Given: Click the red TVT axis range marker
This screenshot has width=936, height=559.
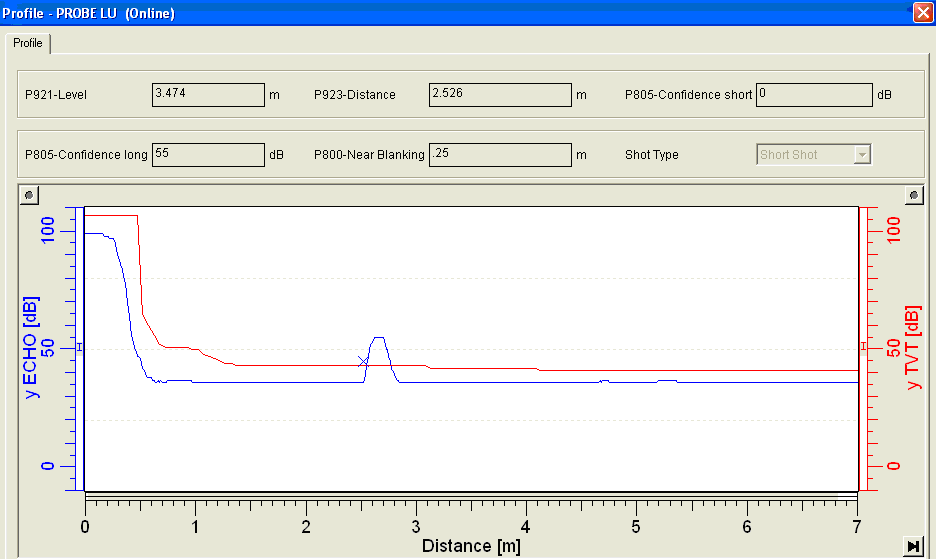Looking at the screenshot, I should (x=863, y=346).
